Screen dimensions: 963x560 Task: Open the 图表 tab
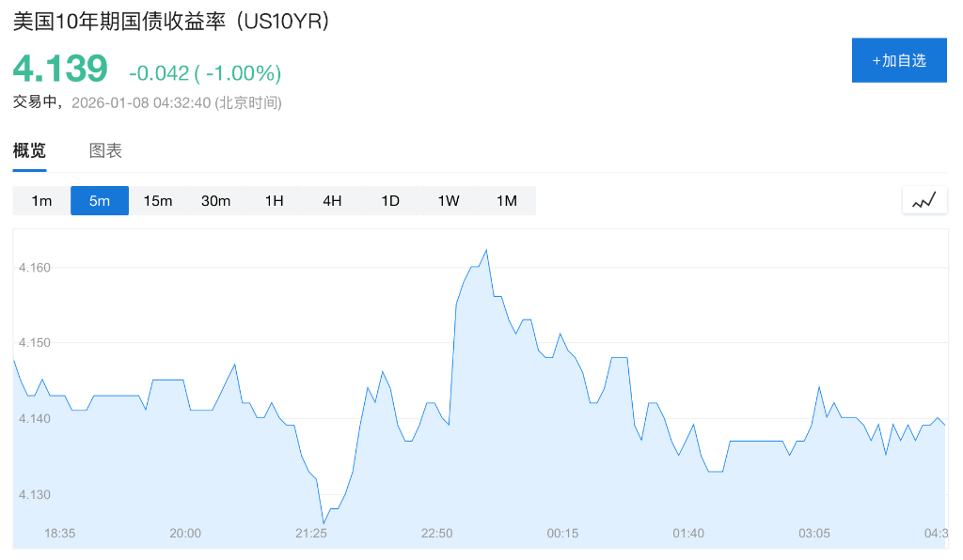105,150
